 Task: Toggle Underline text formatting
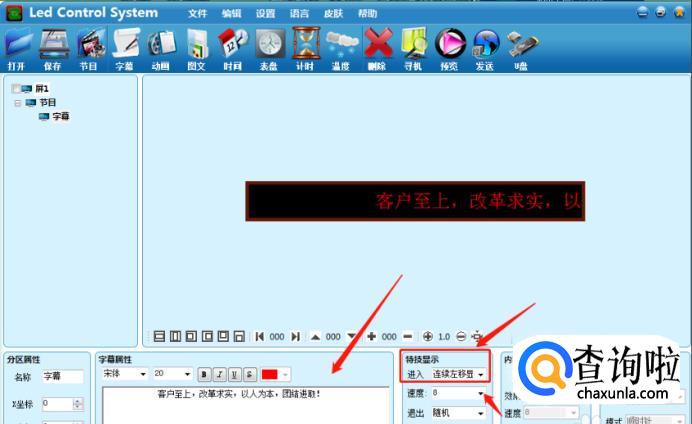tap(234, 375)
